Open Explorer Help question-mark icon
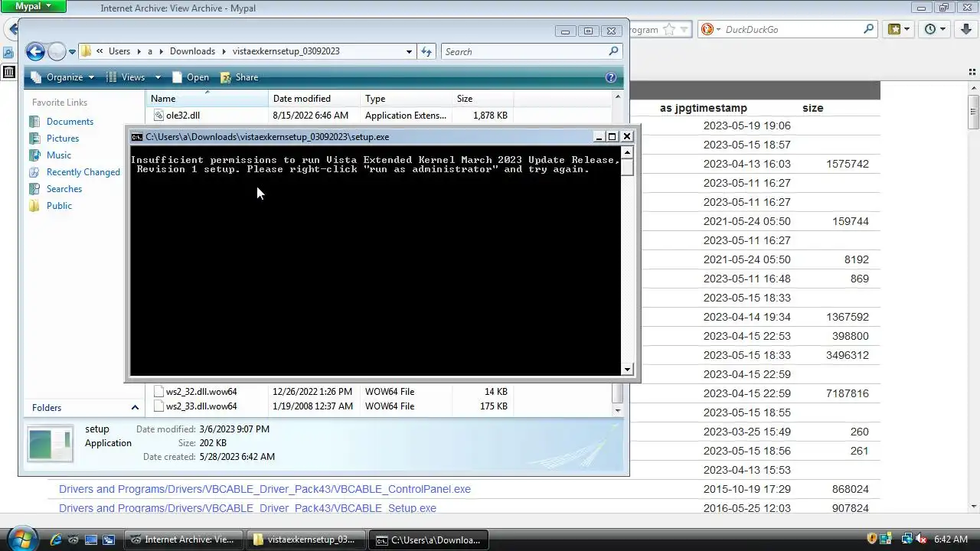980x551 pixels. [610, 77]
